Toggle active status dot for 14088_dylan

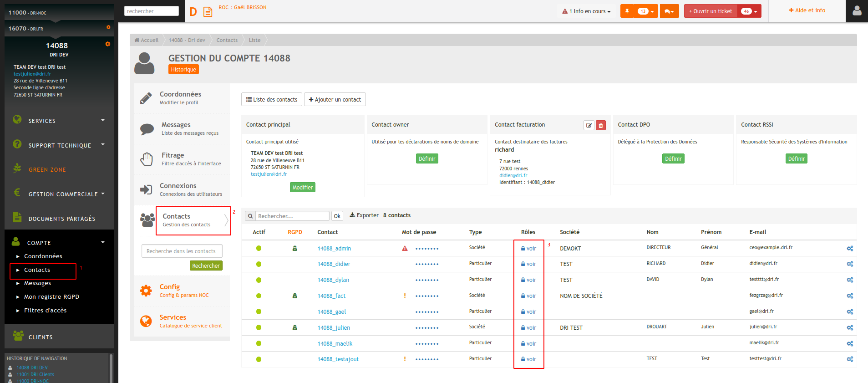(259, 280)
